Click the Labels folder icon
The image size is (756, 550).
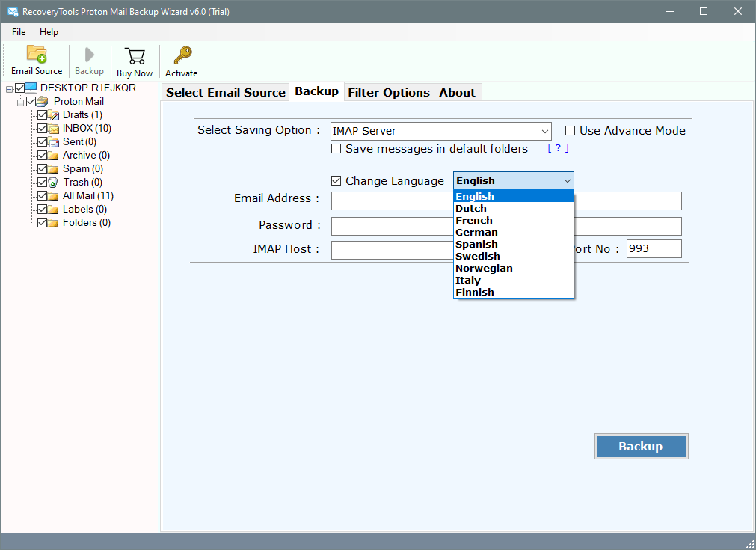pyautogui.click(x=54, y=210)
